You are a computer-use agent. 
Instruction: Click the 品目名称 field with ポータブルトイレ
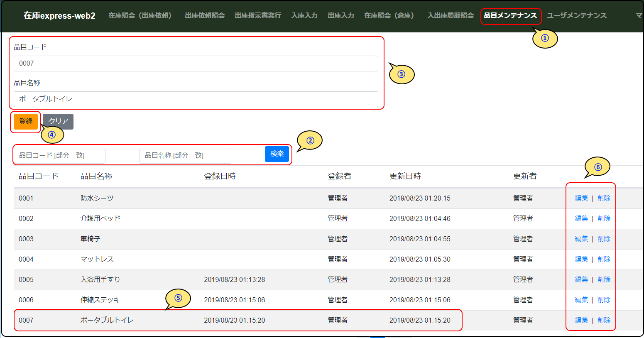196,99
